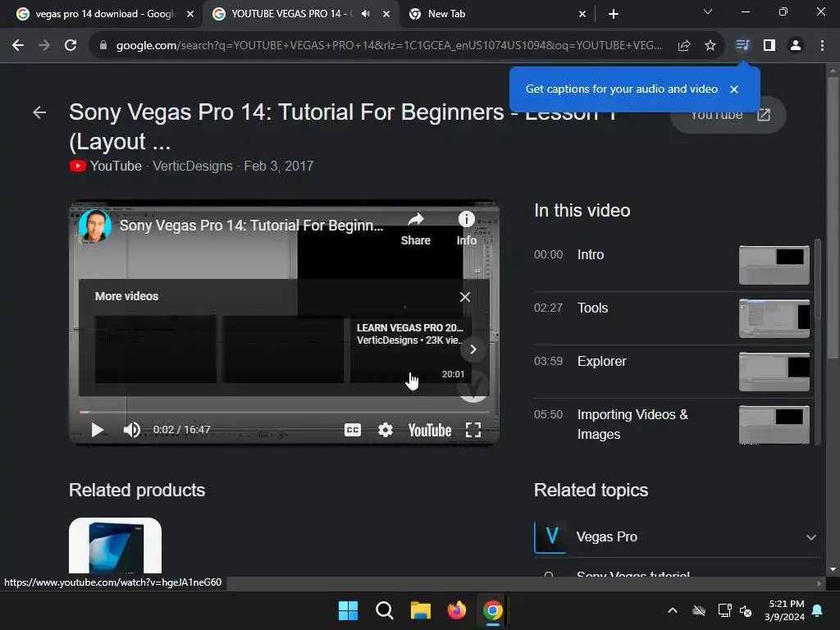Open the media control icon in toolbar
The width and height of the screenshot is (840, 630).
(742, 46)
